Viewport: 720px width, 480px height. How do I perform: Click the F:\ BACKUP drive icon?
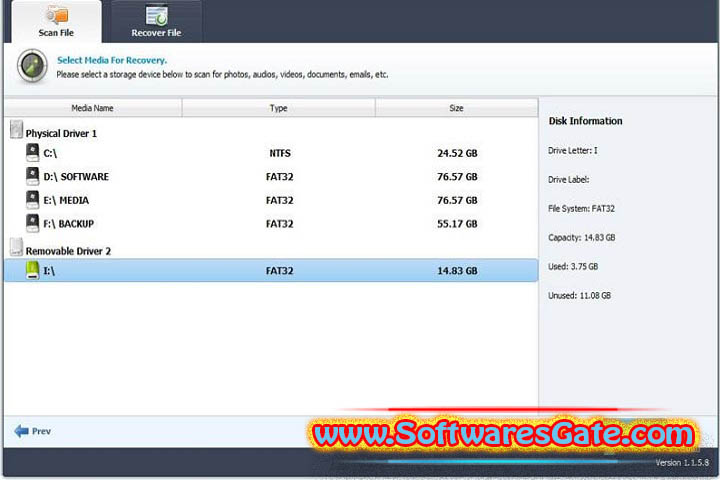33,223
